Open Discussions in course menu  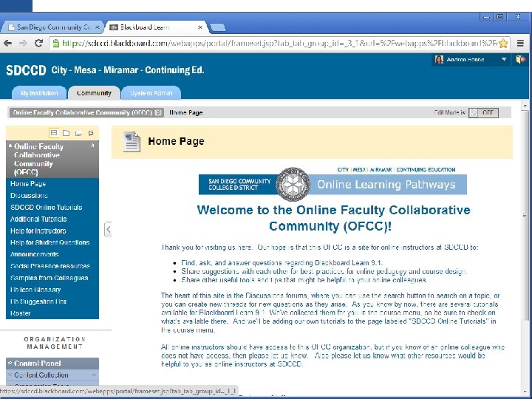[29, 195]
